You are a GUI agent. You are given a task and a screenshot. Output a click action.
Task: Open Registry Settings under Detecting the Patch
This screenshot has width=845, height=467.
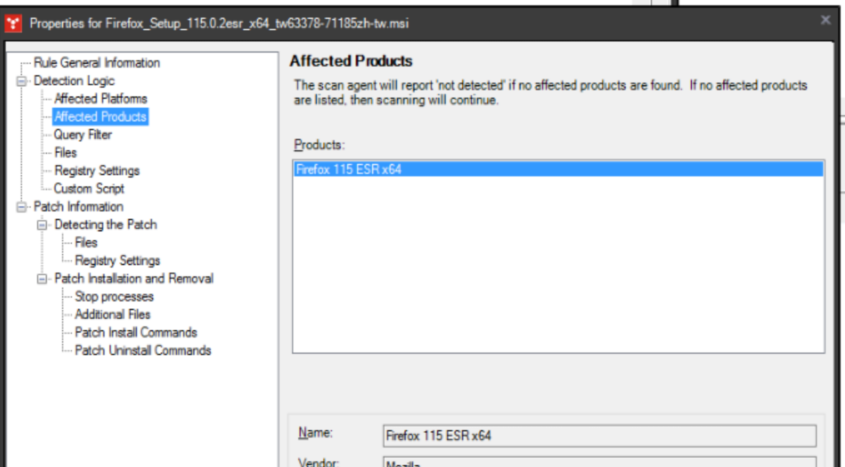click(x=117, y=261)
